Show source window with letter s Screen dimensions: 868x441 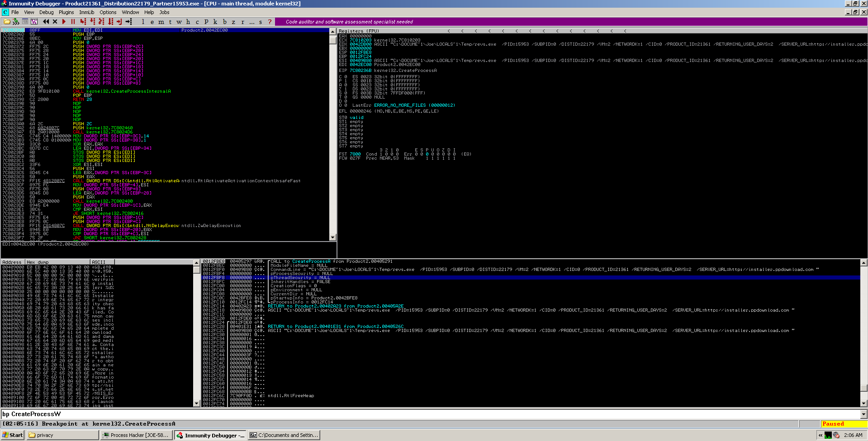pos(261,22)
